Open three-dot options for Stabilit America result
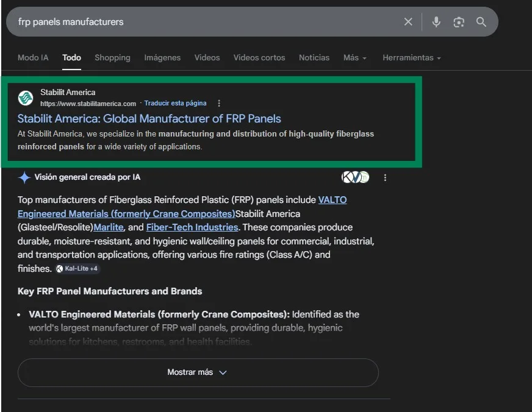532x412 pixels. click(219, 103)
